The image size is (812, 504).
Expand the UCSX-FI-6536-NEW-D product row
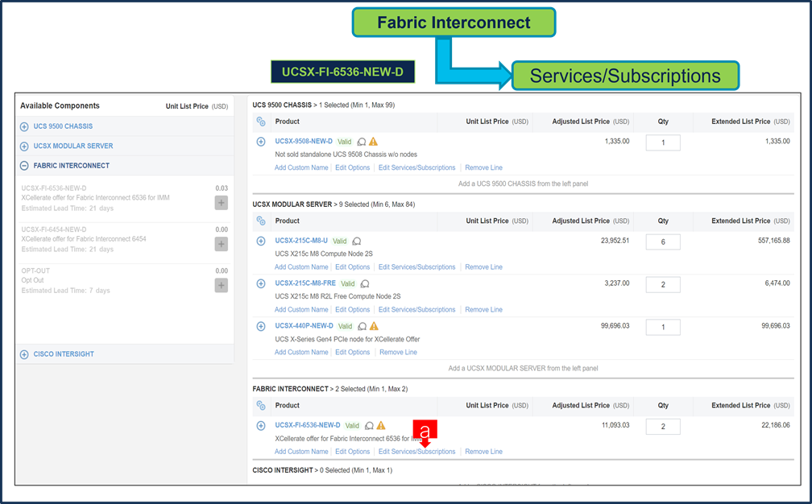261,425
